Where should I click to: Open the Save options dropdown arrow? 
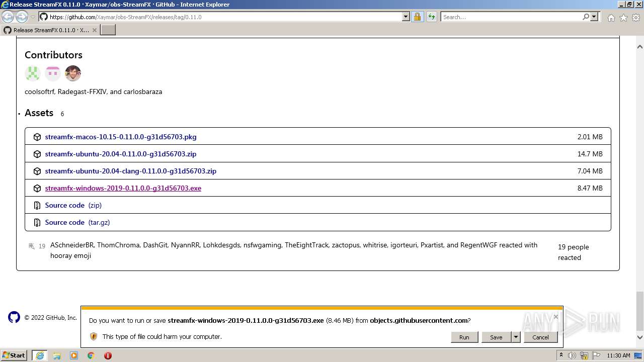(x=516, y=337)
